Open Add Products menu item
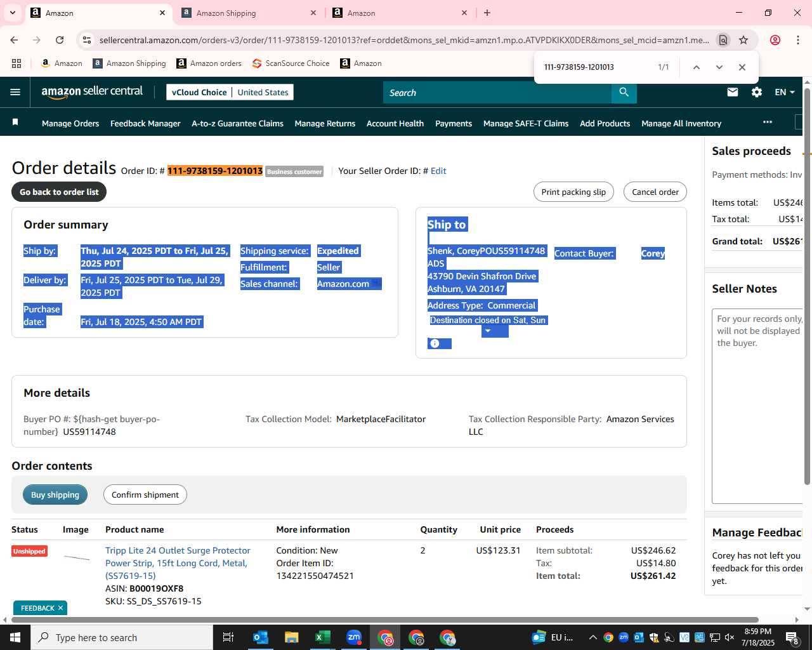This screenshot has height=650, width=812. pos(605,123)
